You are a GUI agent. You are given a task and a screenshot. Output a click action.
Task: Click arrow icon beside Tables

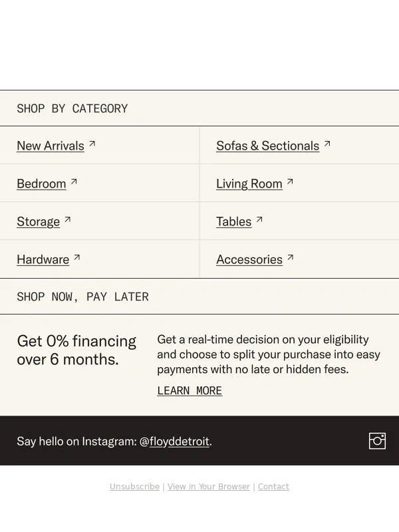coord(259,219)
